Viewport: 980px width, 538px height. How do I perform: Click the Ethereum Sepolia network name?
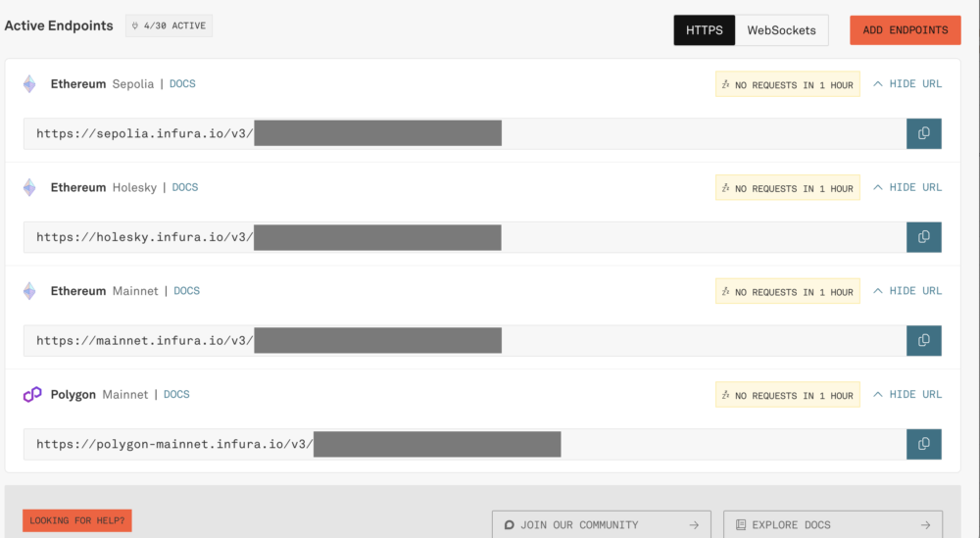(x=102, y=83)
